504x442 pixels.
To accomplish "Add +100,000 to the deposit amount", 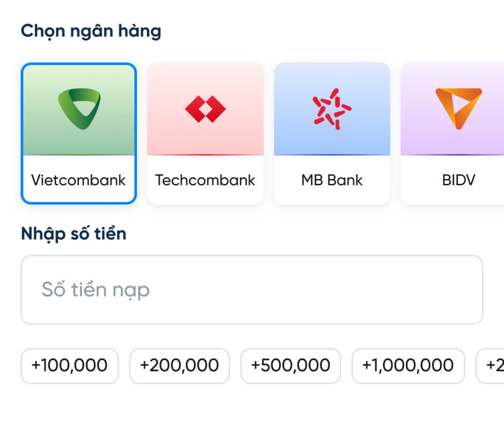I will 69,366.
